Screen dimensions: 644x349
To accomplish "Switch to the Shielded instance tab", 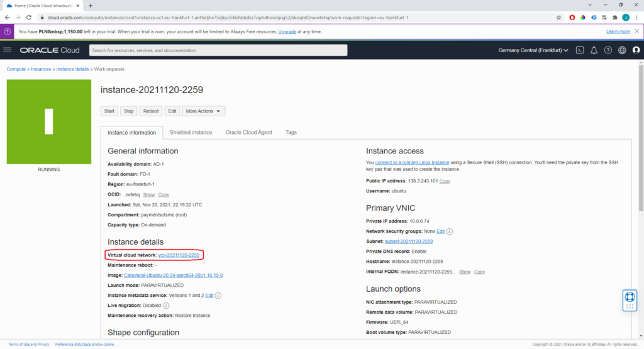I will pos(191,132).
